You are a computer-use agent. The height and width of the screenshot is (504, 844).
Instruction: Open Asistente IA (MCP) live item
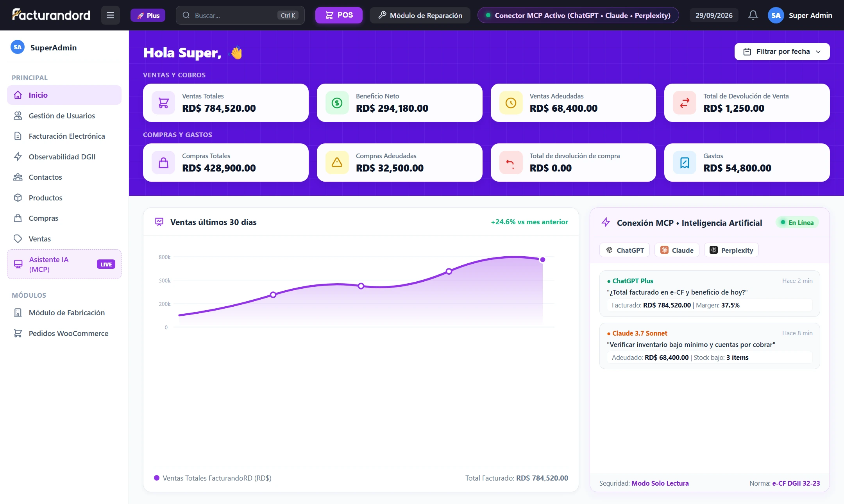[64, 264]
